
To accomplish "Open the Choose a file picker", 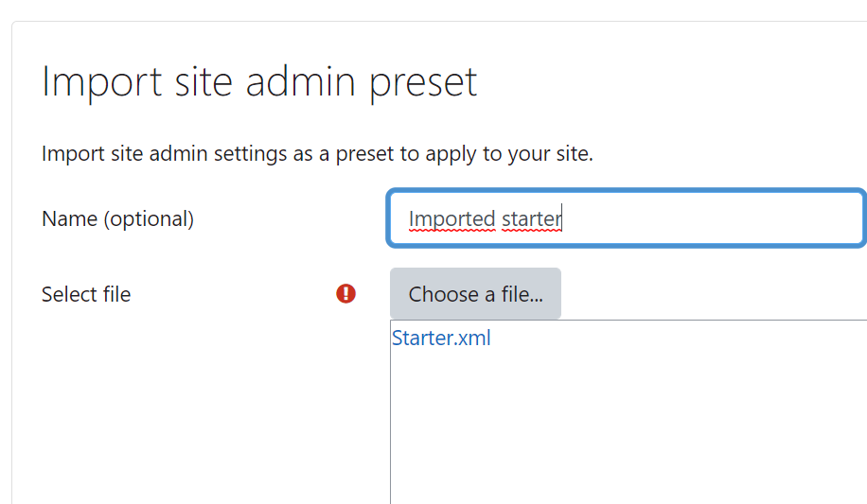I will 475,293.
